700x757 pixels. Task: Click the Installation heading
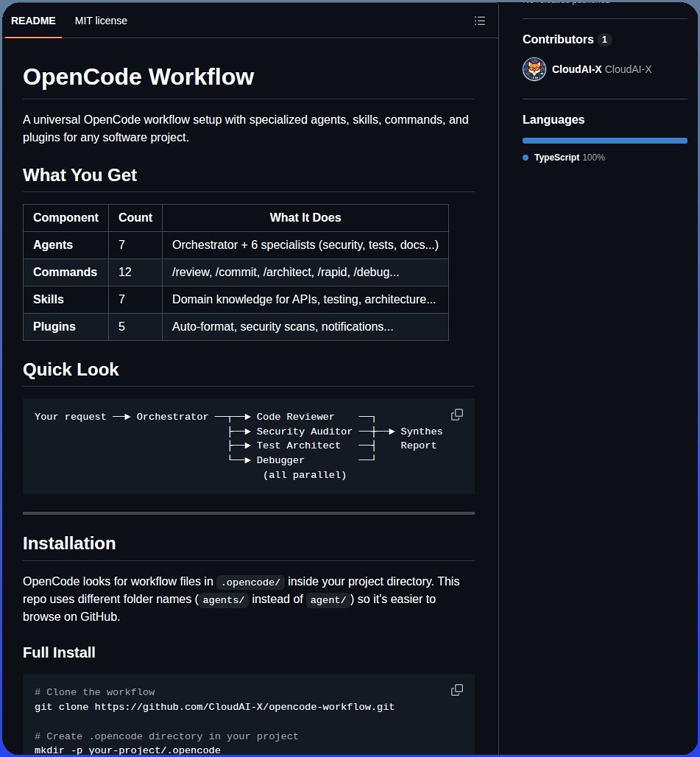(69, 543)
